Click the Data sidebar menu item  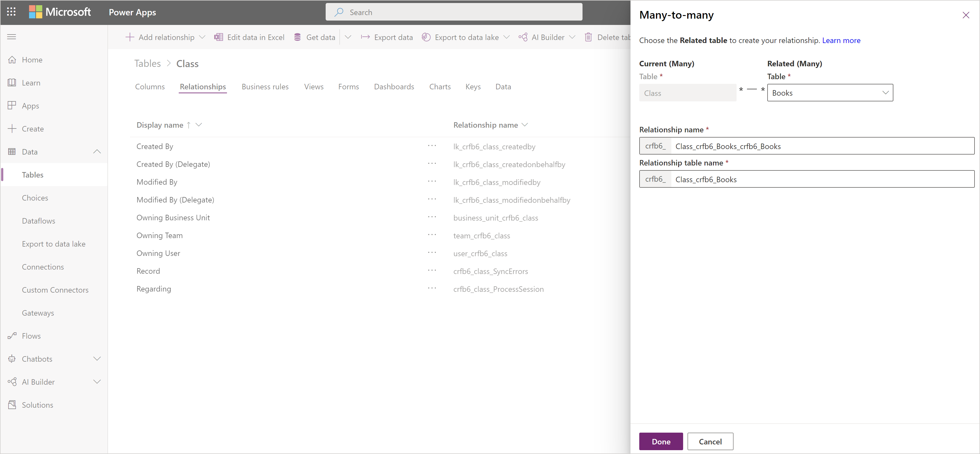tap(30, 152)
